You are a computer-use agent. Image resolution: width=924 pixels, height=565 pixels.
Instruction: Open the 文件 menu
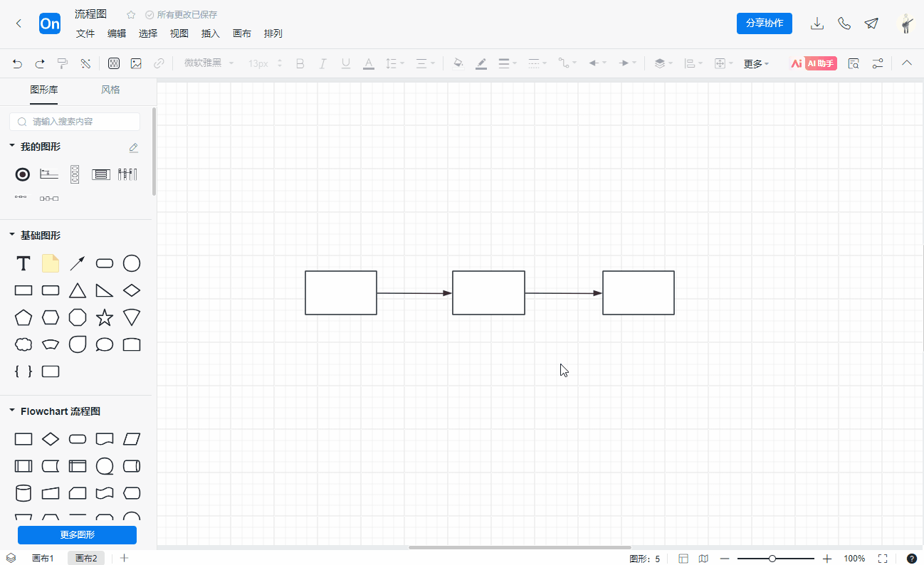(x=85, y=33)
